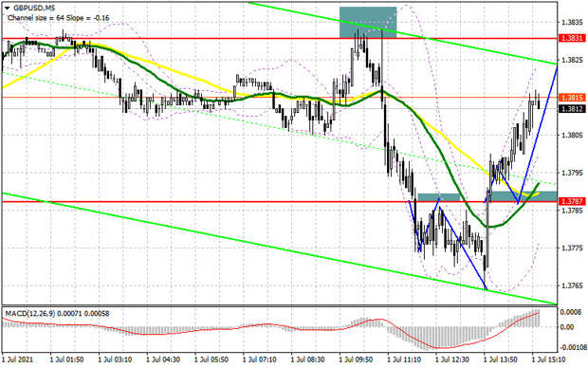Click the red 1.3787 price level tag
The width and height of the screenshot is (588, 368).
click(x=572, y=201)
